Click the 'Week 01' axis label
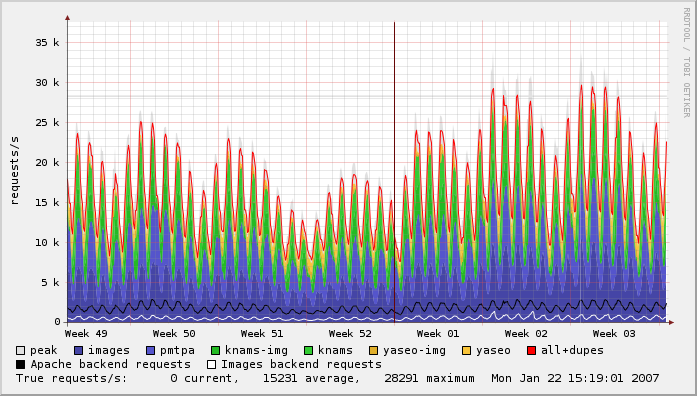 [438, 334]
